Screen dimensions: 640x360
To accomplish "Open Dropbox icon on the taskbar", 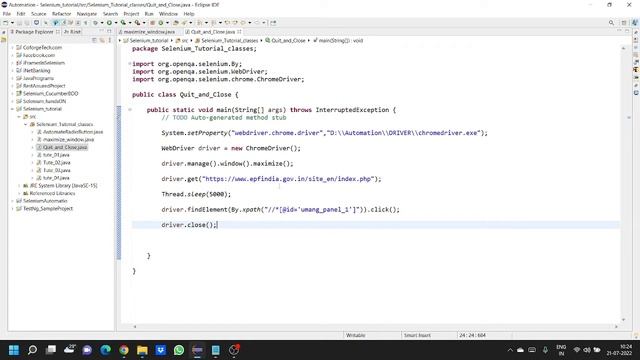I will point(160,350).
